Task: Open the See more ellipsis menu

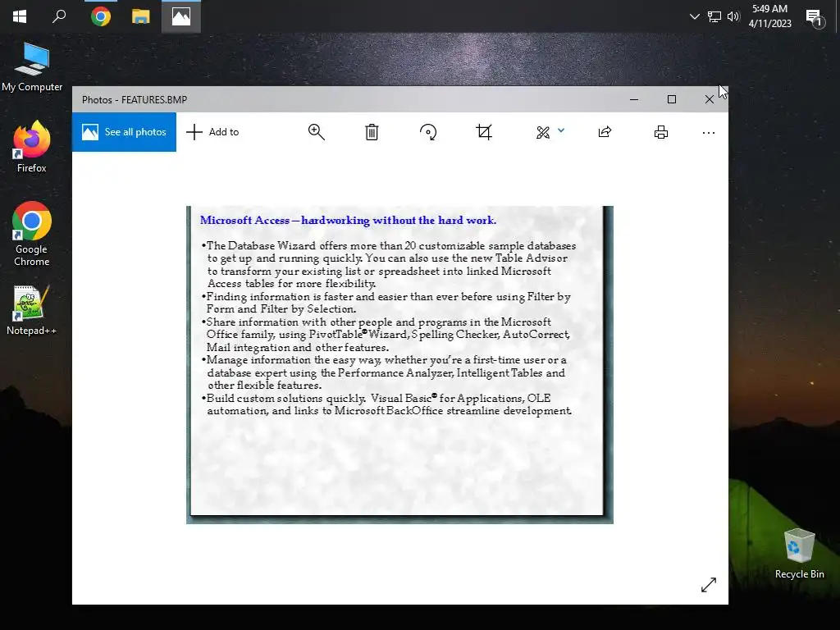Action: (x=708, y=132)
